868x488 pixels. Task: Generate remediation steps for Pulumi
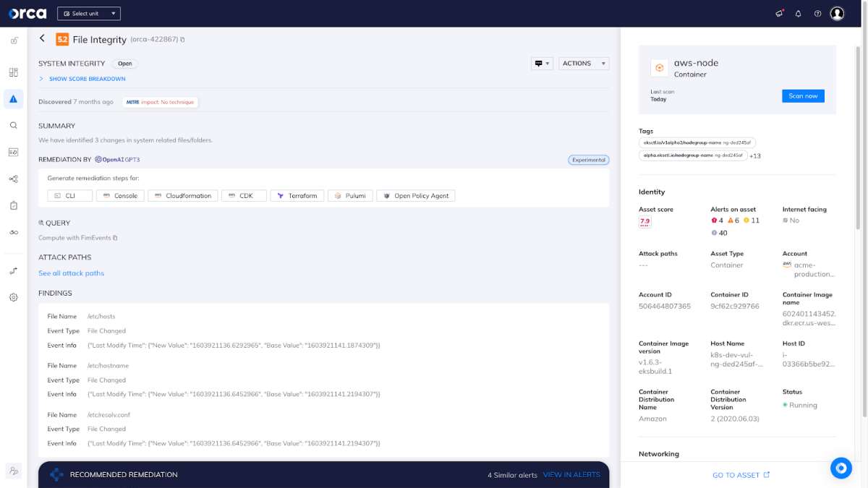[x=351, y=196]
